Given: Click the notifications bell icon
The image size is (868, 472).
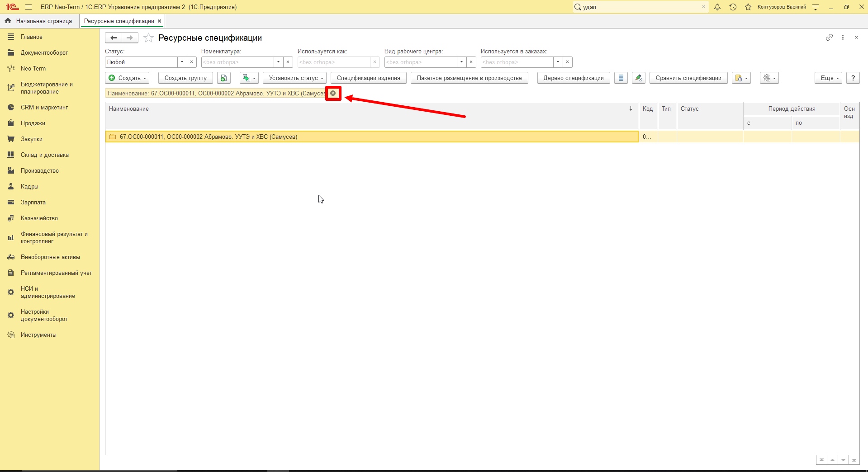Looking at the screenshot, I should 717,7.
